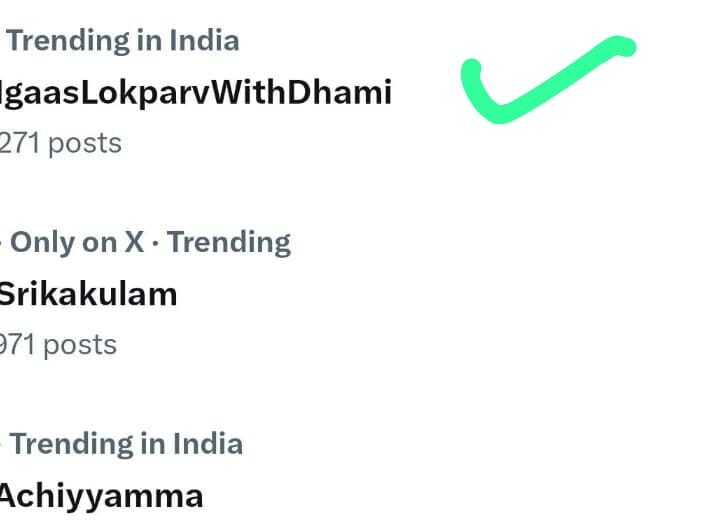The width and height of the screenshot is (720, 526).
Task: Click the word "posts" below the IgaasLokparvWithDhami hashtag
Action: [x=85, y=143]
